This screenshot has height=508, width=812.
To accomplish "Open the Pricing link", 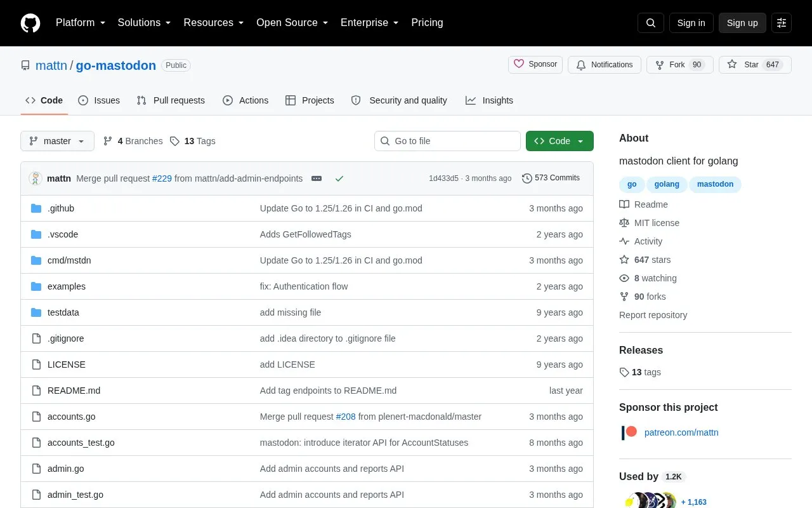I will coord(427,23).
